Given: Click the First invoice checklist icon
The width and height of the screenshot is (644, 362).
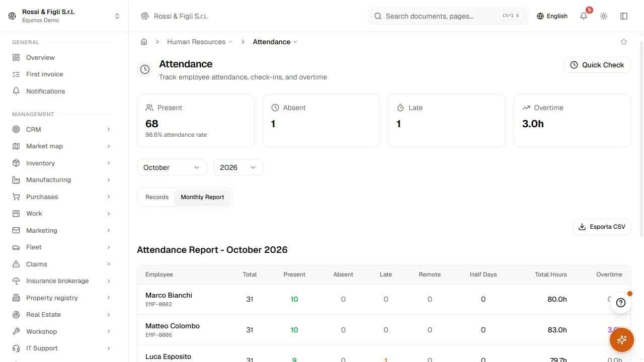Looking at the screenshot, I should [16, 74].
